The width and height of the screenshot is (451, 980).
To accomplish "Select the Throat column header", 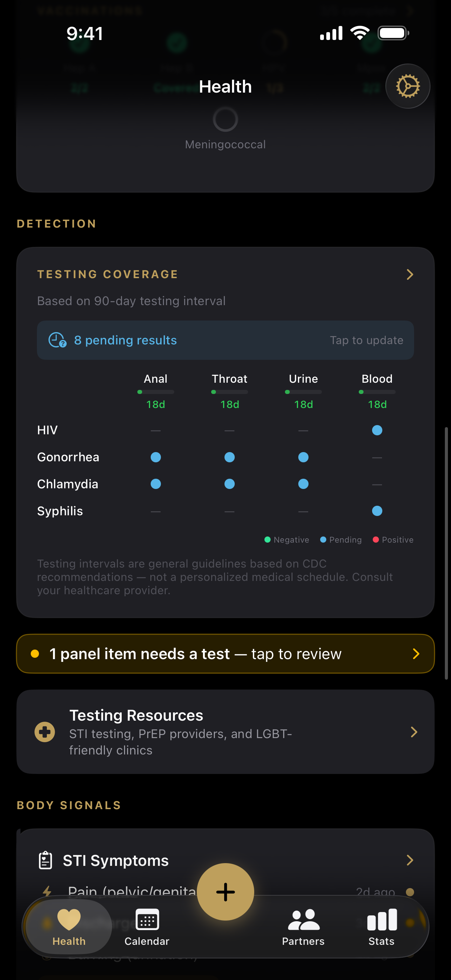I will coord(229,379).
